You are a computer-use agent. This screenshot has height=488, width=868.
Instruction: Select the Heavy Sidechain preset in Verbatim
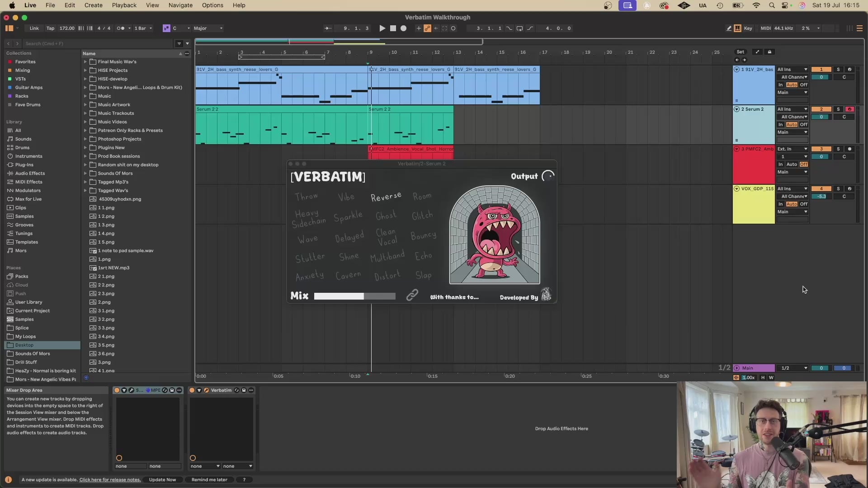click(309, 218)
